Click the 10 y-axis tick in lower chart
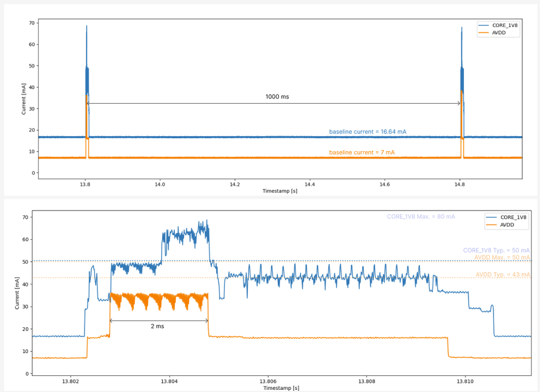Viewport: 540px width, 392px height. (25, 352)
